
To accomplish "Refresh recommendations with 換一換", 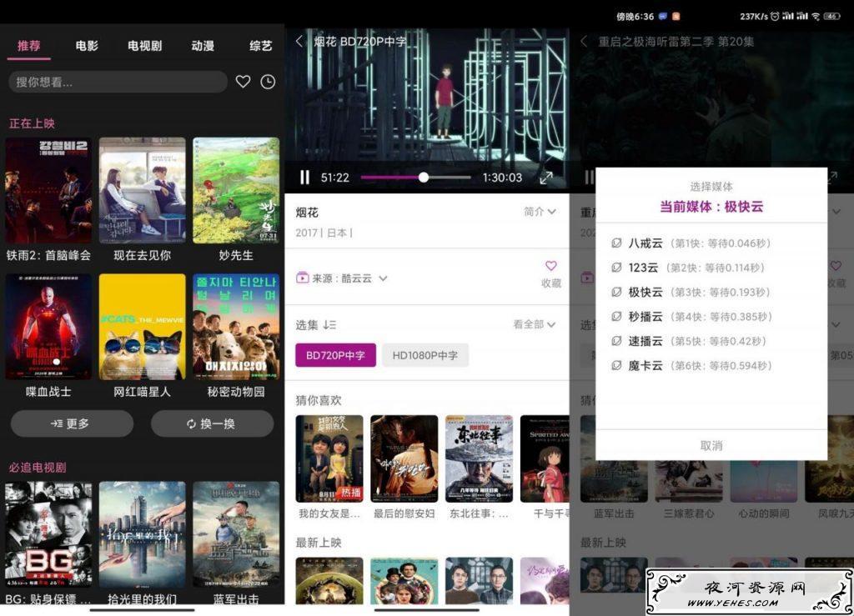I will [212, 423].
